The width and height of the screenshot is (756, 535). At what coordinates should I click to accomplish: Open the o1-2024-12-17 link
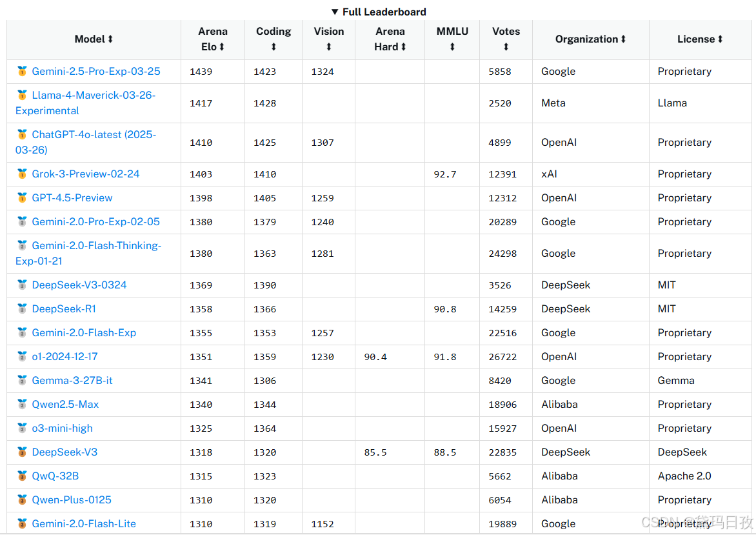65,356
